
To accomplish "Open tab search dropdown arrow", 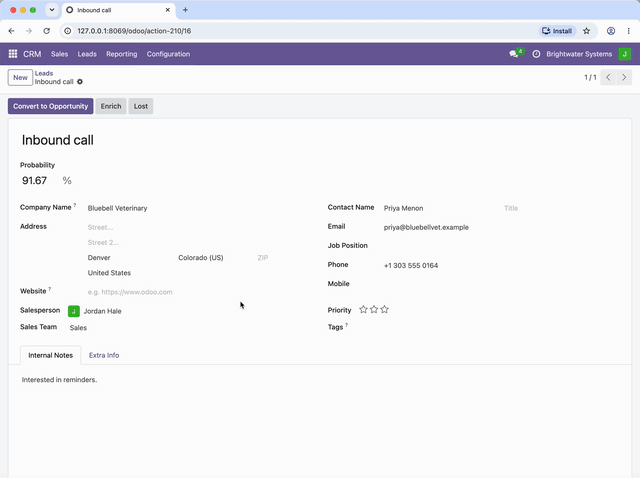I will [52, 10].
